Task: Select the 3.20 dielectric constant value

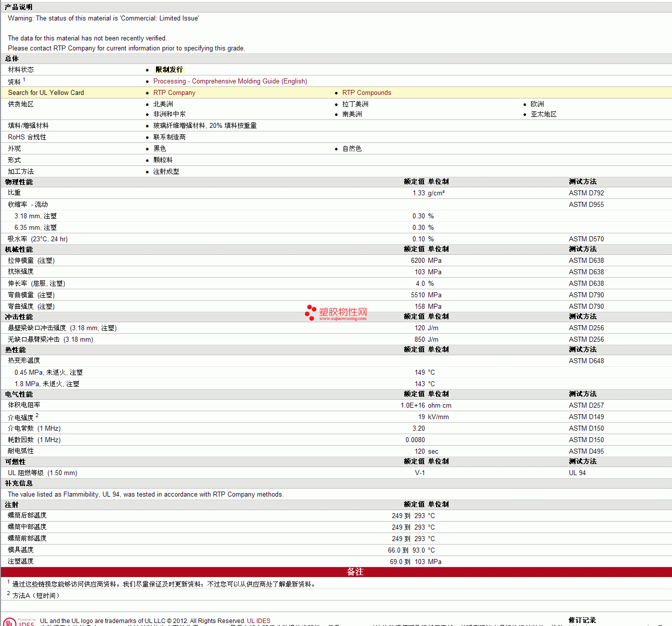Action: coord(418,428)
